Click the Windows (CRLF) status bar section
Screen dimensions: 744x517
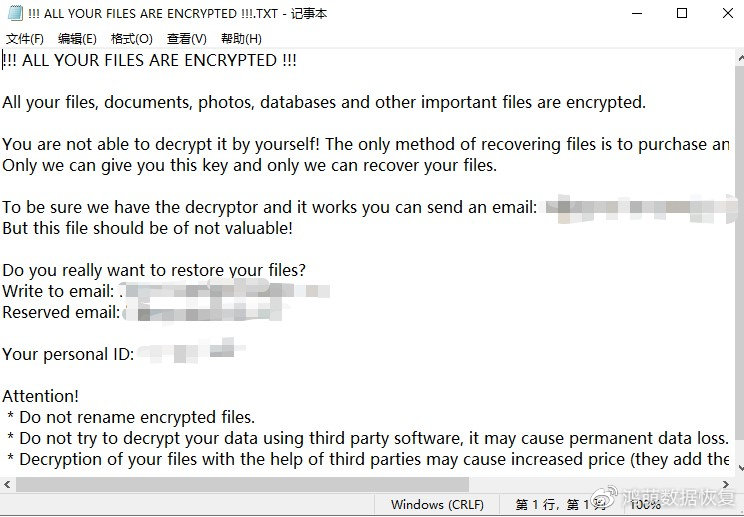(x=437, y=505)
